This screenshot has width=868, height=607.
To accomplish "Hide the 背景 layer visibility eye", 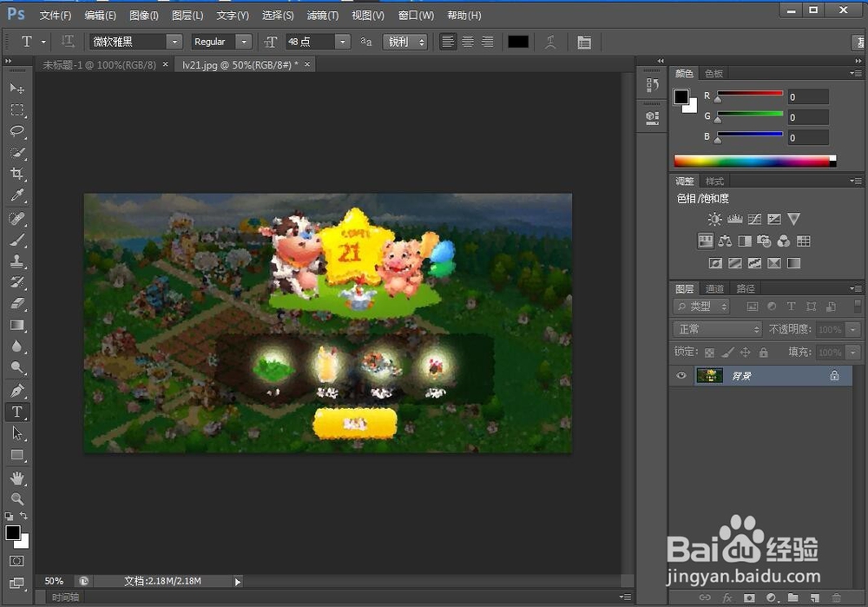I will coord(681,375).
